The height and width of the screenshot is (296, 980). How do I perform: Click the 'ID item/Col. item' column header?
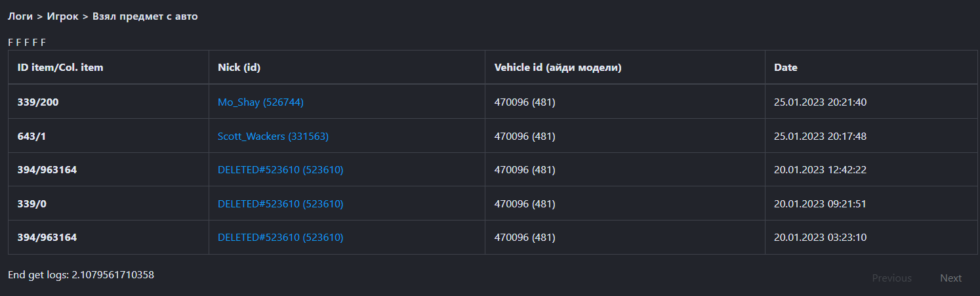pyautogui.click(x=60, y=68)
